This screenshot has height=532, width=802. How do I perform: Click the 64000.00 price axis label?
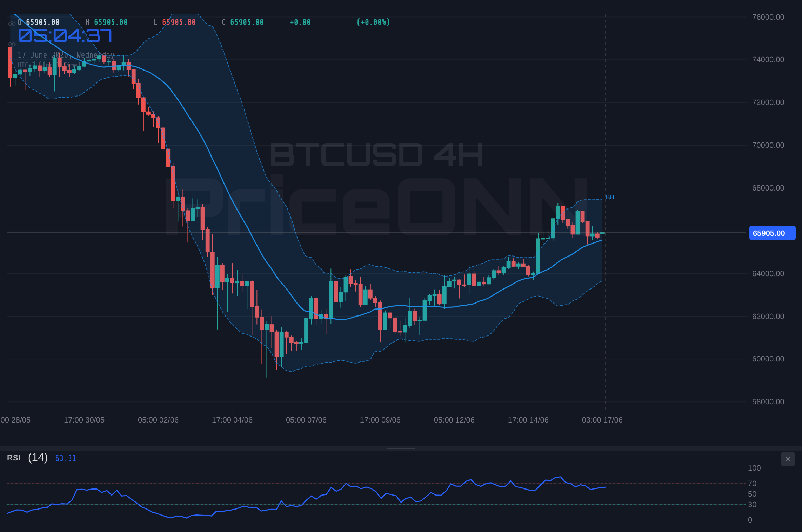(768, 274)
